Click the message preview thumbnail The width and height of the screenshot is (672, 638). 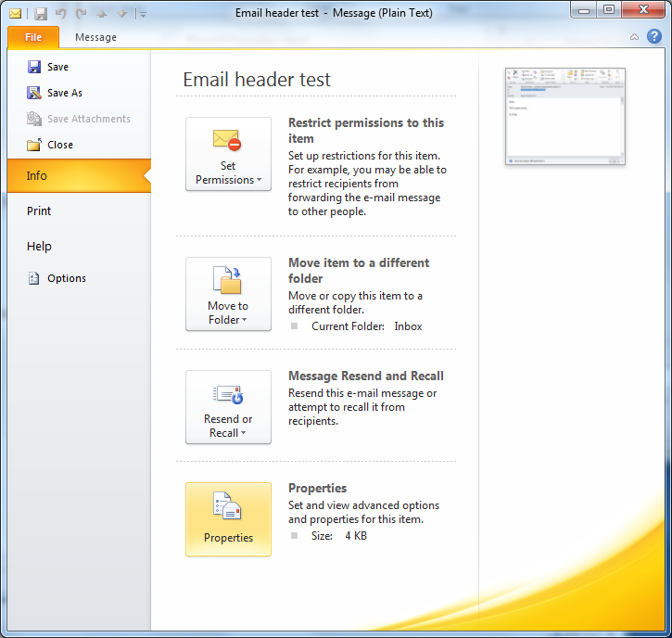564,117
